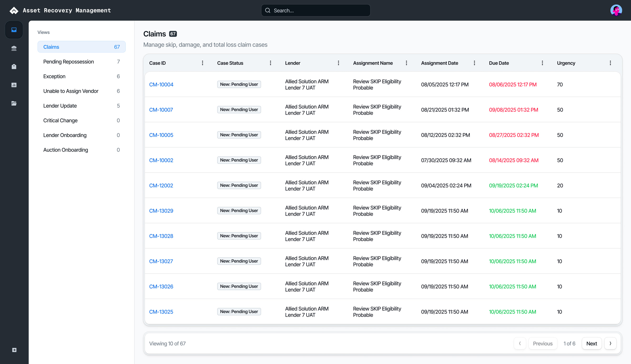Focus the Search input field

(x=316, y=10)
